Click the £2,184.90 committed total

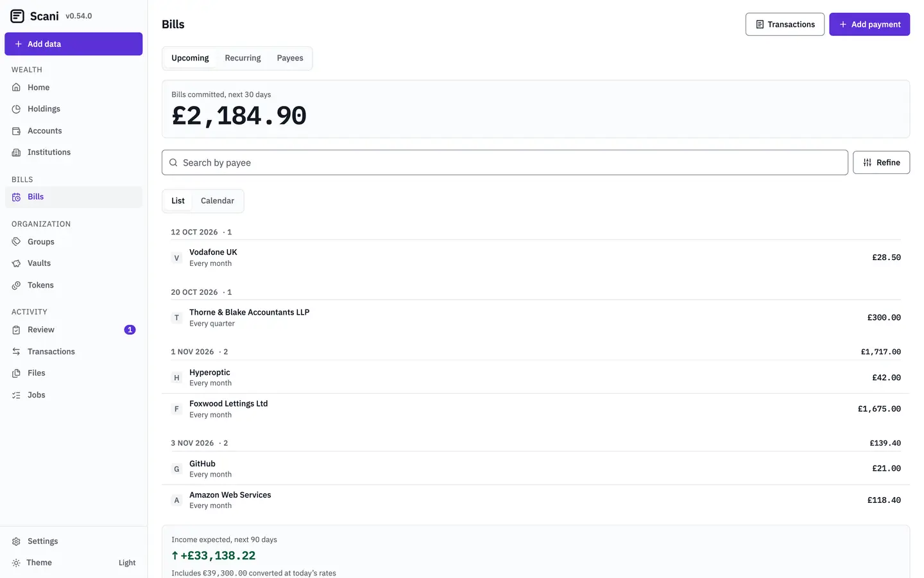click(239, 116)
